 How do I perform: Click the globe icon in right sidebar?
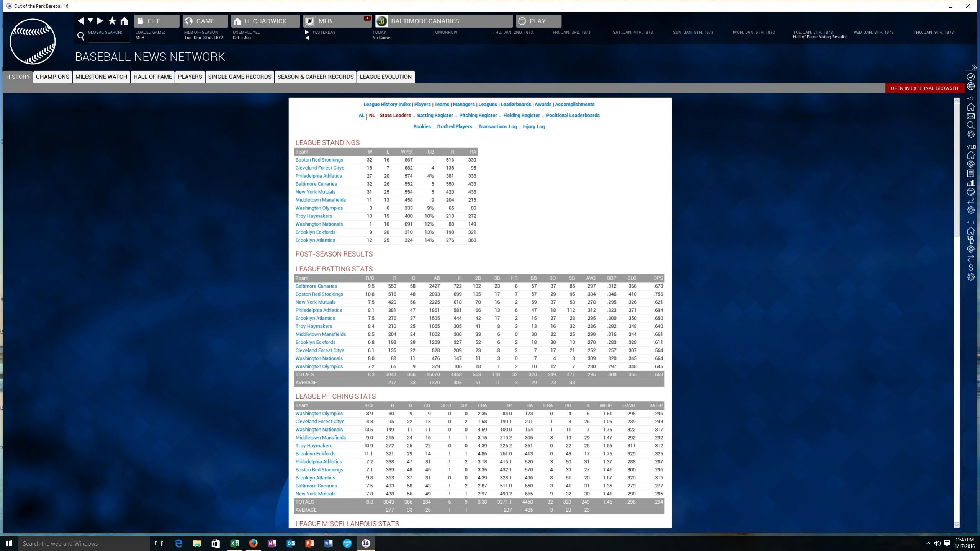click(970, 87)
